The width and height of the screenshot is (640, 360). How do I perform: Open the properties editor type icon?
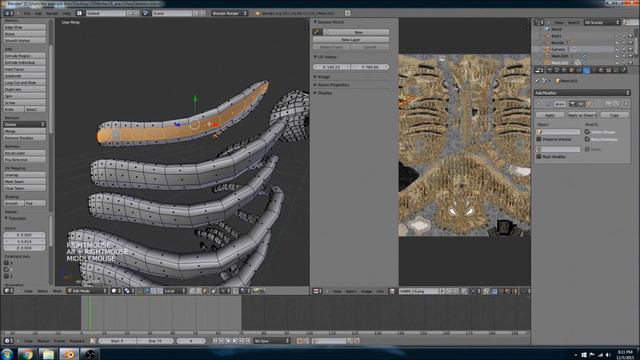539,71
